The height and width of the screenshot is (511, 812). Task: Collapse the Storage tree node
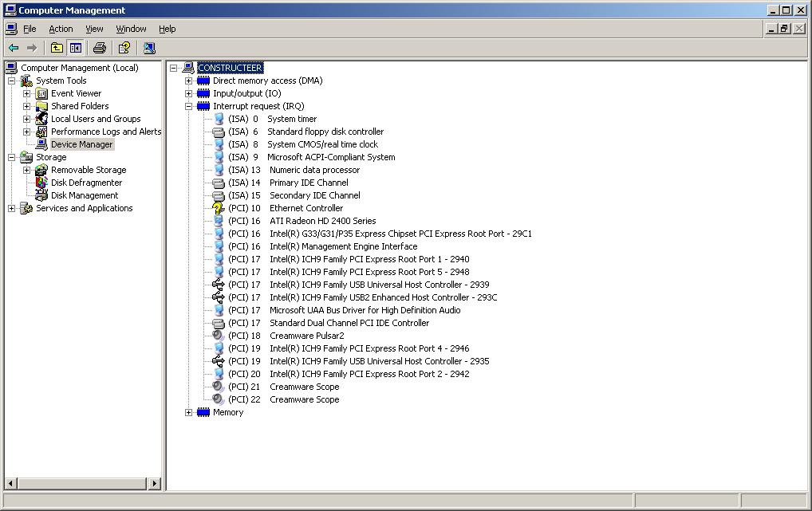coord(11,157)
